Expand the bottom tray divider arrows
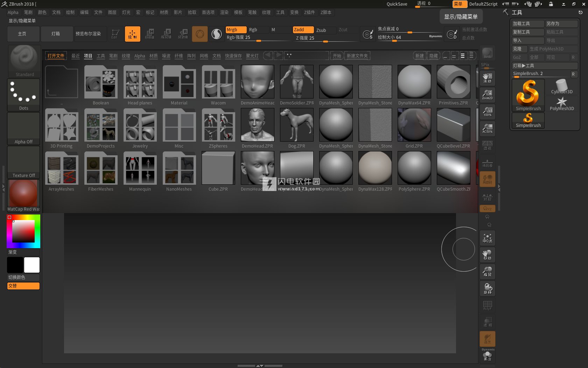Viewport: 588px width, 368px height. tap(260, 366)
